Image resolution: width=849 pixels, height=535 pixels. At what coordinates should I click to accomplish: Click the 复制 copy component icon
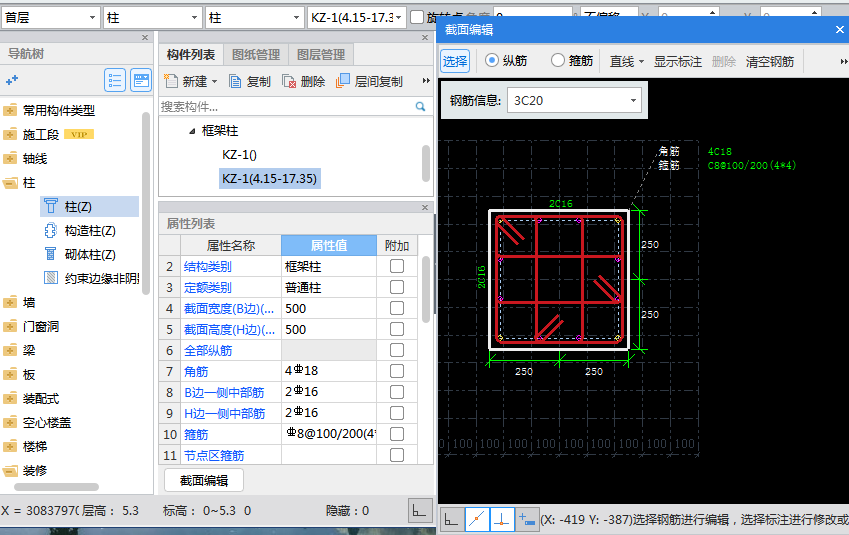pos(236,81)
